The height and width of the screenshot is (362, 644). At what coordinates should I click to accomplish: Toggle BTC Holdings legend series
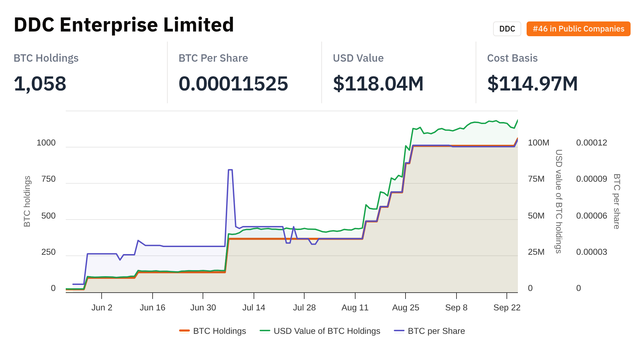click(x=219, y=331)
